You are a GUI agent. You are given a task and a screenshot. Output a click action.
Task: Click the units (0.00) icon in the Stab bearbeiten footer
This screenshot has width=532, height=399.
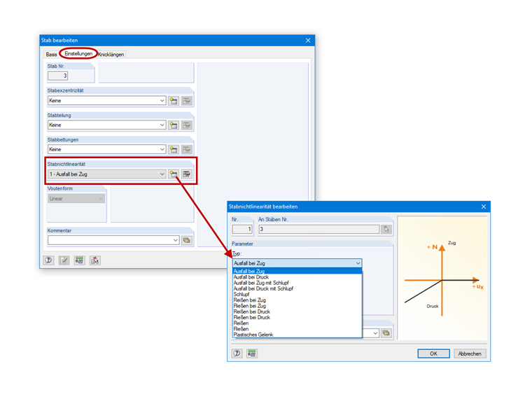click(79, 260)
